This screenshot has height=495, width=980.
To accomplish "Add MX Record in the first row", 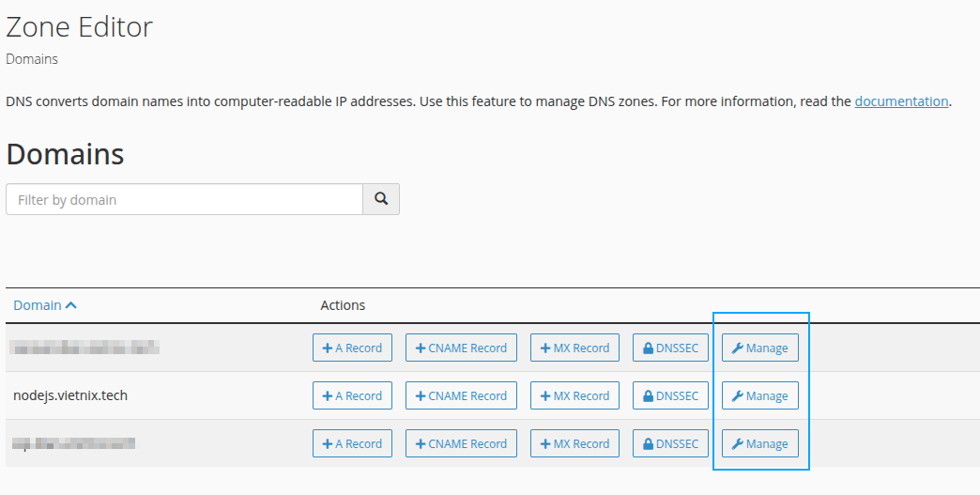I will [x=574, y=348].
